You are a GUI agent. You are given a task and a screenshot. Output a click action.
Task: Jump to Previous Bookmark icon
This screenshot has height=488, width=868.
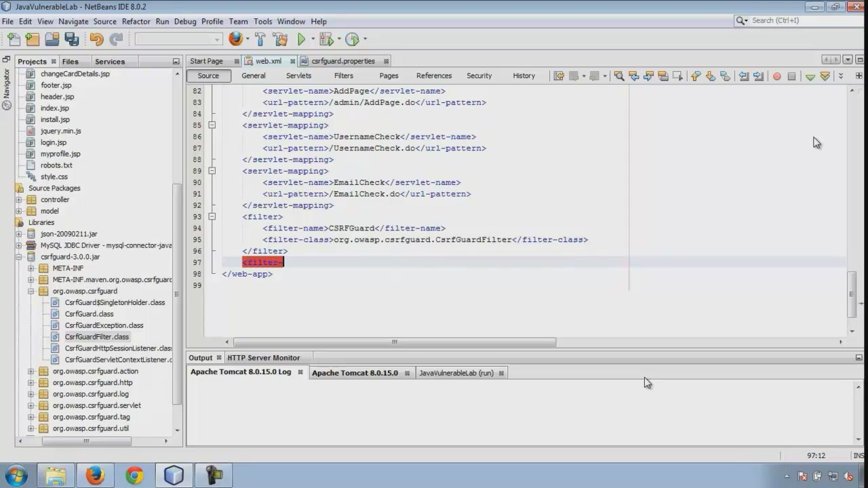click(696, 76)
